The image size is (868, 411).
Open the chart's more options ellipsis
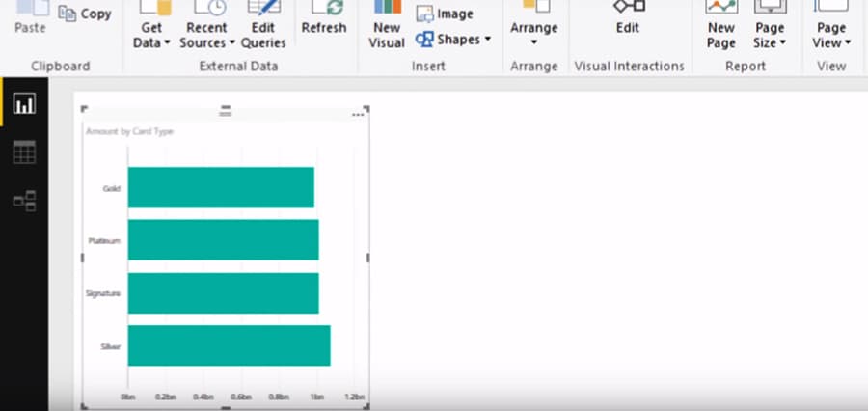coord(358,115)
